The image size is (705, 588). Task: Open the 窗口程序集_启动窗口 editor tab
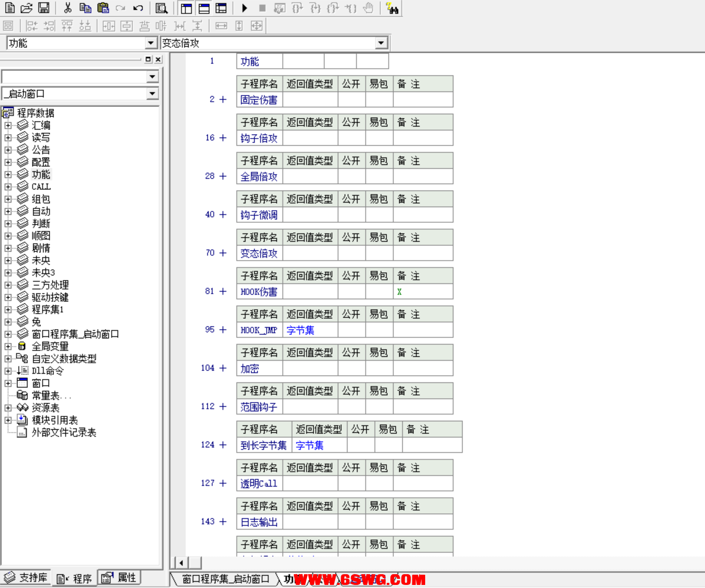coord(225,579)
